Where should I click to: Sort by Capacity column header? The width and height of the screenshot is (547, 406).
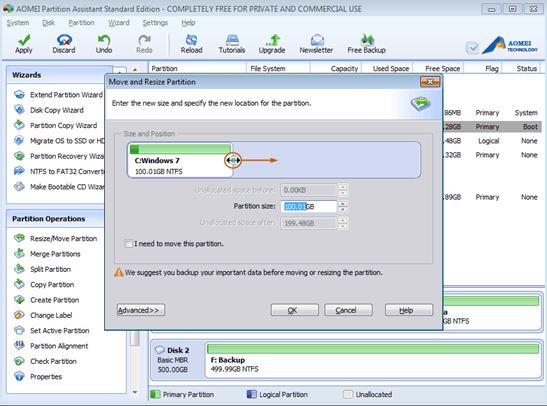pyautogui.click(x=336, y=68)
